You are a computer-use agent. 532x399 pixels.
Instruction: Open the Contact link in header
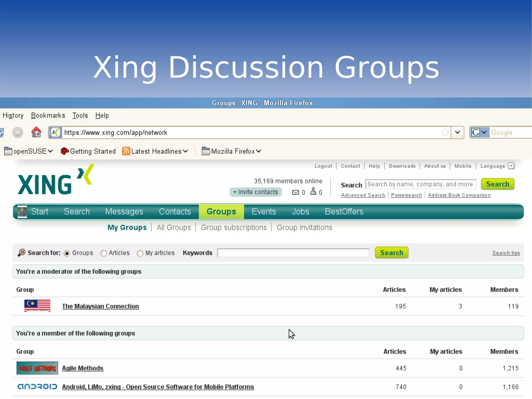[350, 166]
